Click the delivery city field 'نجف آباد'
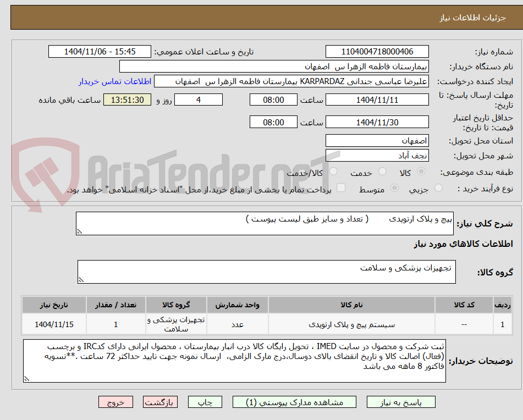 (x=377, y=156)
